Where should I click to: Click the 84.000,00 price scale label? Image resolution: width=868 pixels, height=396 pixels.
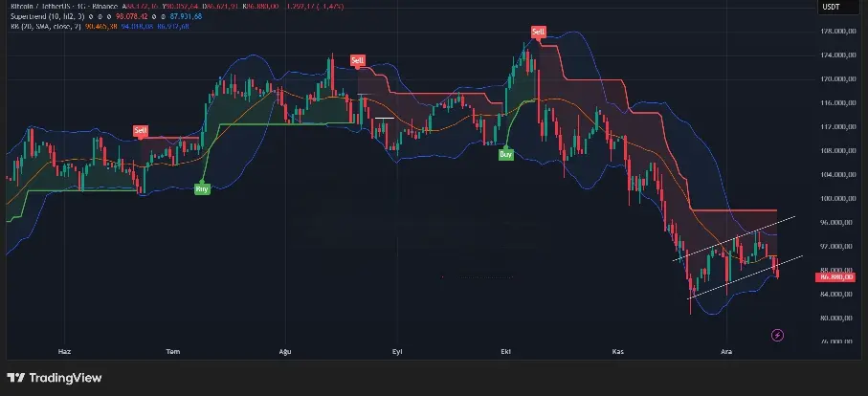(835, 294)
